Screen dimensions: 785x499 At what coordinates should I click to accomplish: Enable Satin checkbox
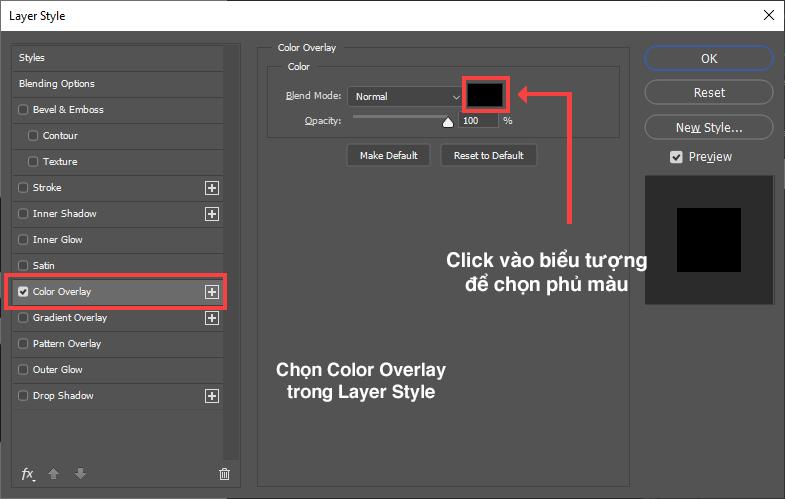[x=23, y=265]
